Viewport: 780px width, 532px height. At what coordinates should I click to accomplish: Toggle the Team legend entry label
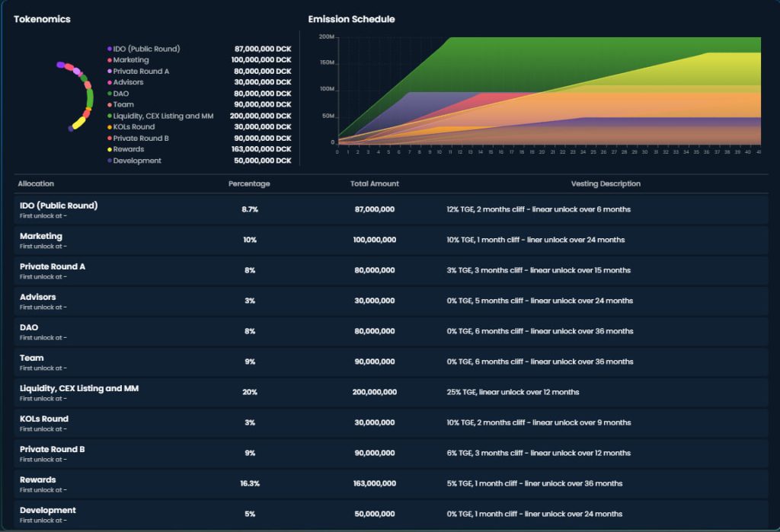pyautogui.click(x=123, y=105)
